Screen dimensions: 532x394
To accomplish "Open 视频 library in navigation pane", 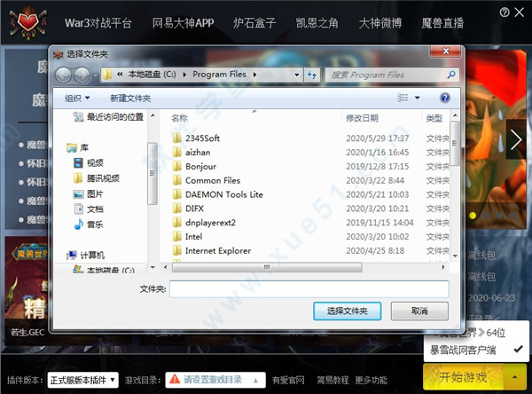I will 88,163.
